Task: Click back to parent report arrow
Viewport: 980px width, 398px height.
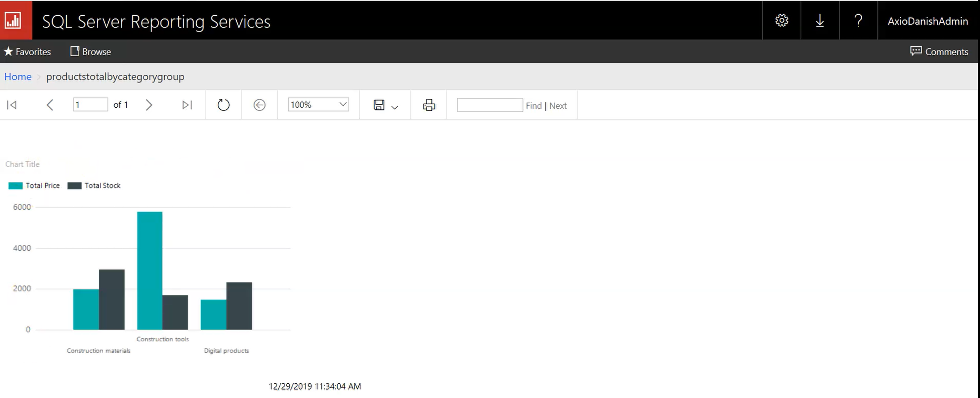Action: [259, 105]
